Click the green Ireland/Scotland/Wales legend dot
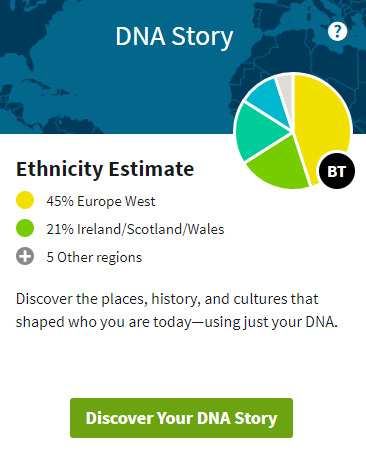Viewport: 366px width, 455px height. pyautogui.click(x=25, y=228)
